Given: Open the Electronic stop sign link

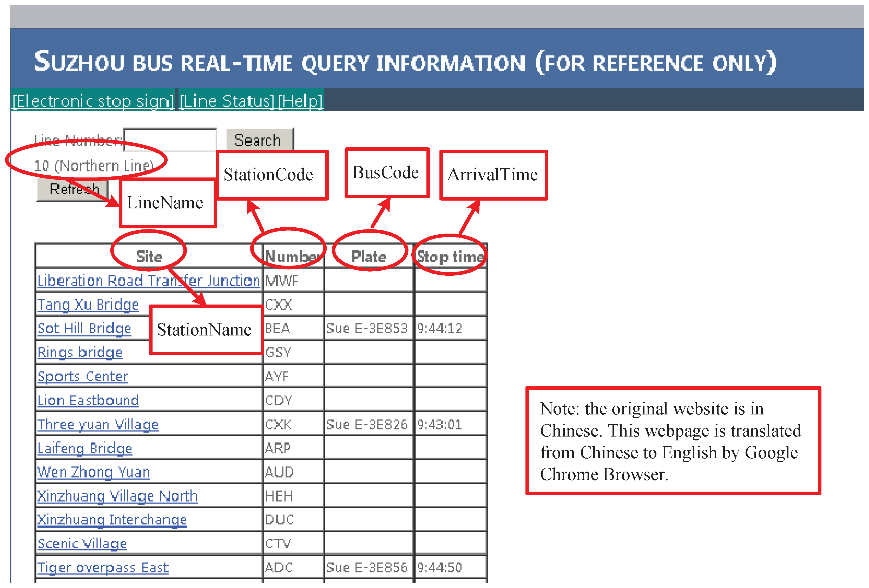Looking at the screenshot, I should pos(93,101).
